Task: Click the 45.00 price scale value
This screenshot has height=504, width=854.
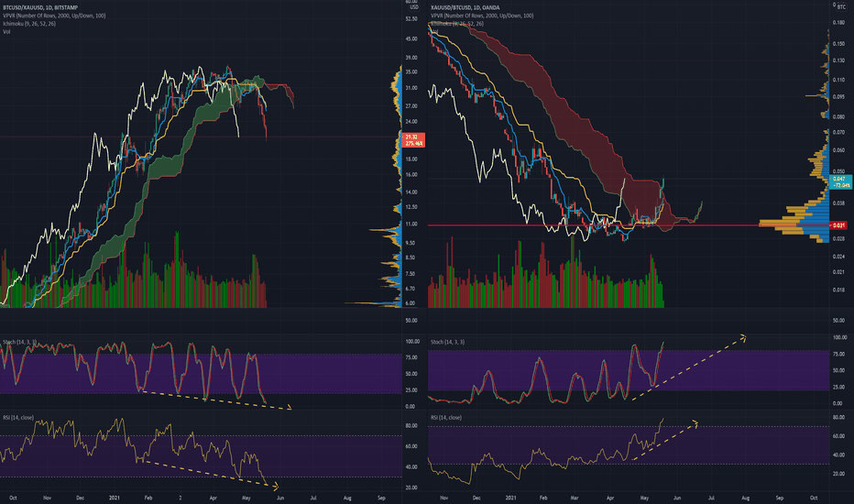Action: (x=411, y=38)
